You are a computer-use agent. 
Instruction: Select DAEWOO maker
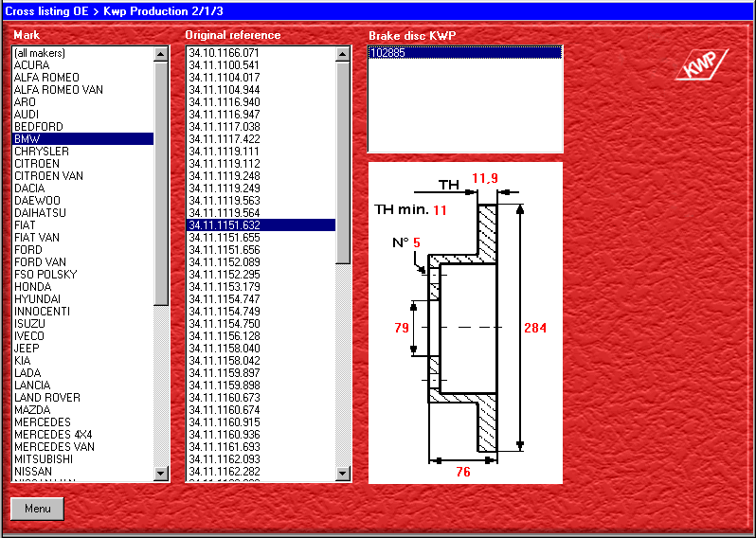tap(82, 201)
